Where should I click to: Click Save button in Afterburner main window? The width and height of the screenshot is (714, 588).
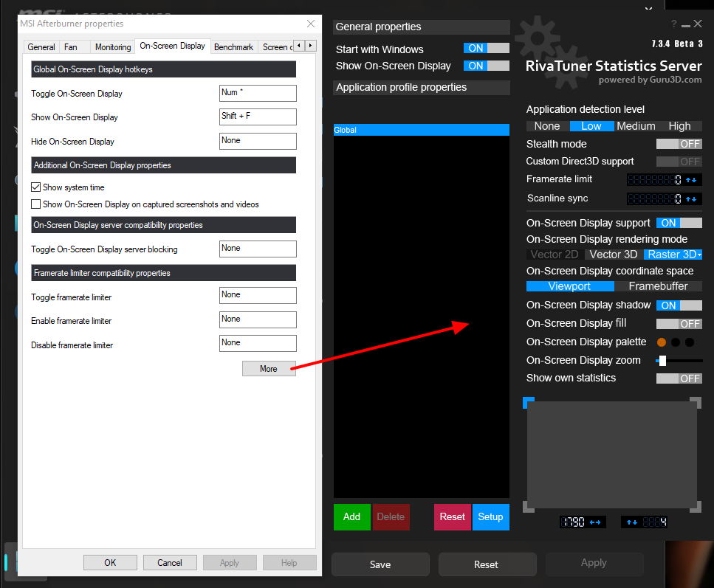380,564
